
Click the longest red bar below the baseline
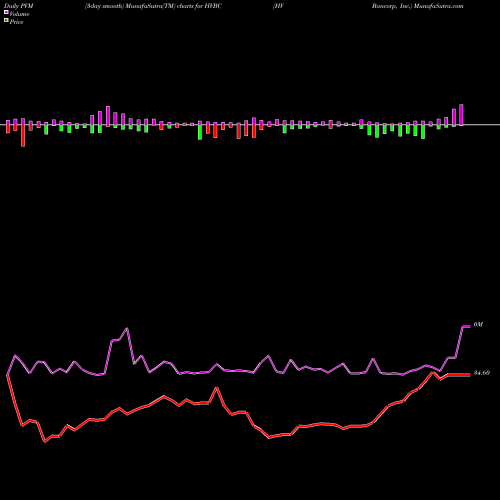click(23, 135)
